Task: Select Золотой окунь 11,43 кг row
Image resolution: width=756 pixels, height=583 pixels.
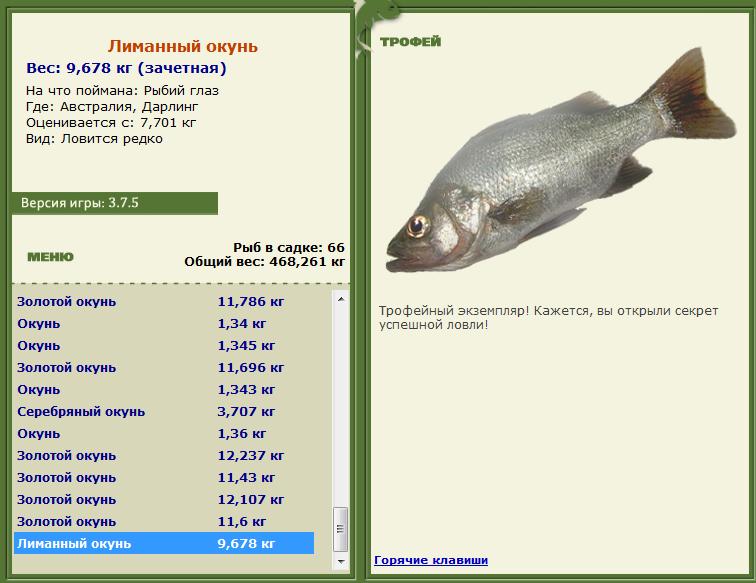Action: tap(164, 478)
